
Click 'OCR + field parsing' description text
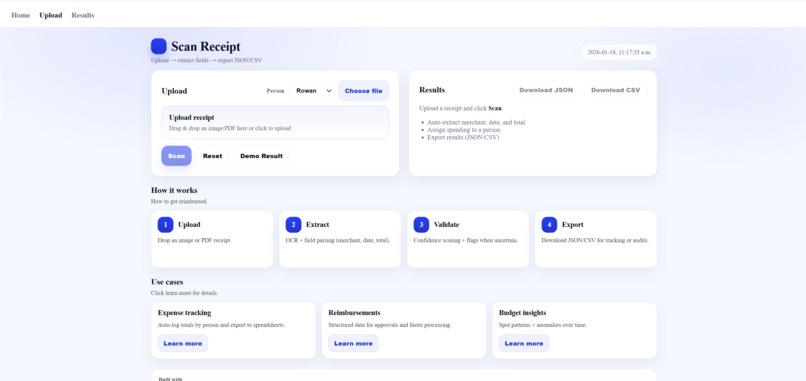coord(338,240)
